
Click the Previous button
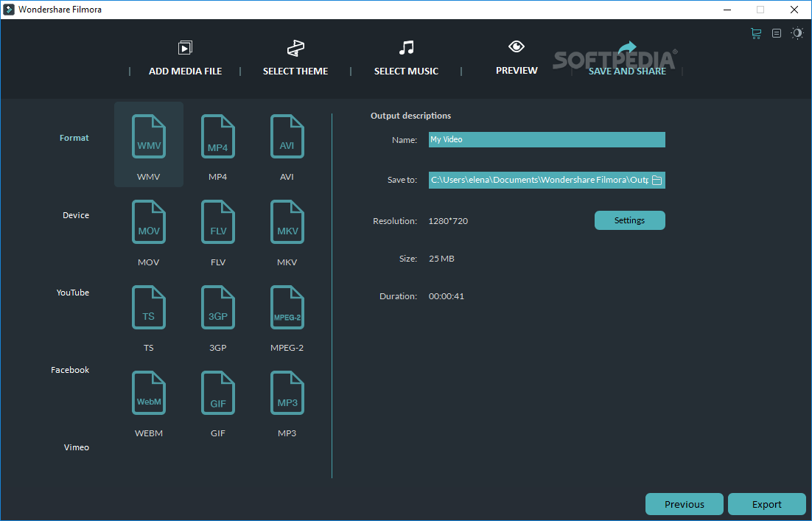(x=684, y=504)
